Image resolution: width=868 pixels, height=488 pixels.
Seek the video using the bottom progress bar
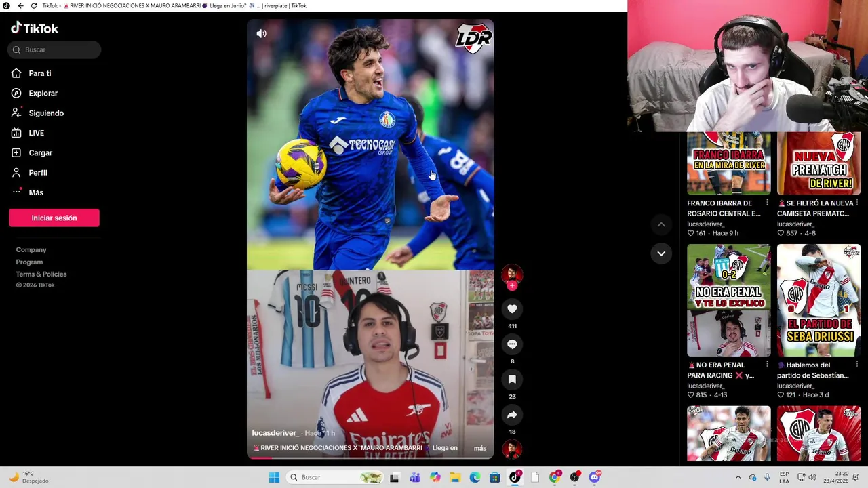point(370,458)
